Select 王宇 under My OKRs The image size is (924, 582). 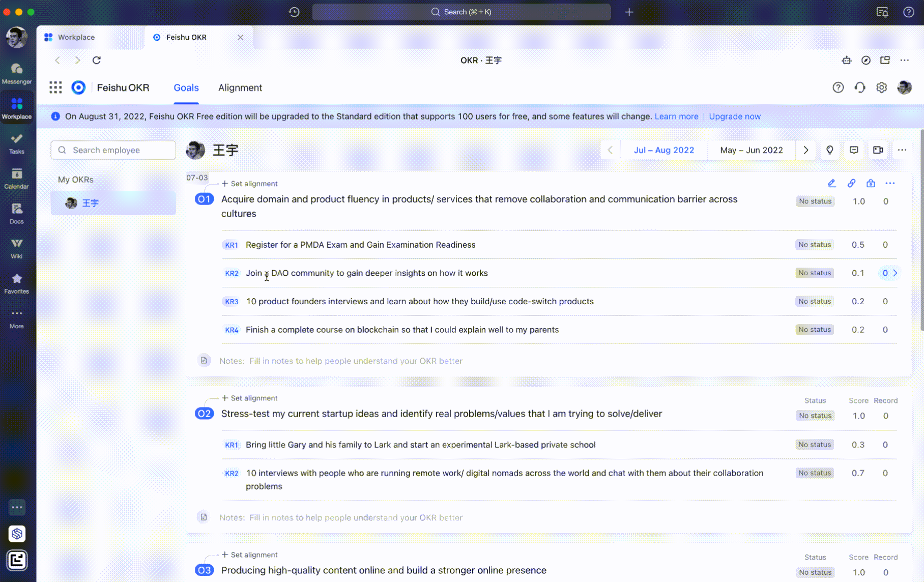coord(113,203)
